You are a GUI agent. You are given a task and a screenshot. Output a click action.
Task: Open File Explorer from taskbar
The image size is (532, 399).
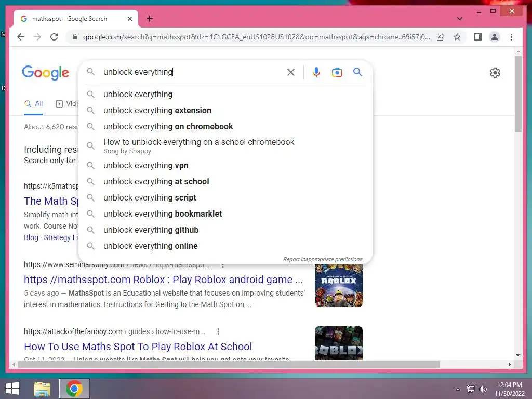pyautogui.click(x=42, y=389)
